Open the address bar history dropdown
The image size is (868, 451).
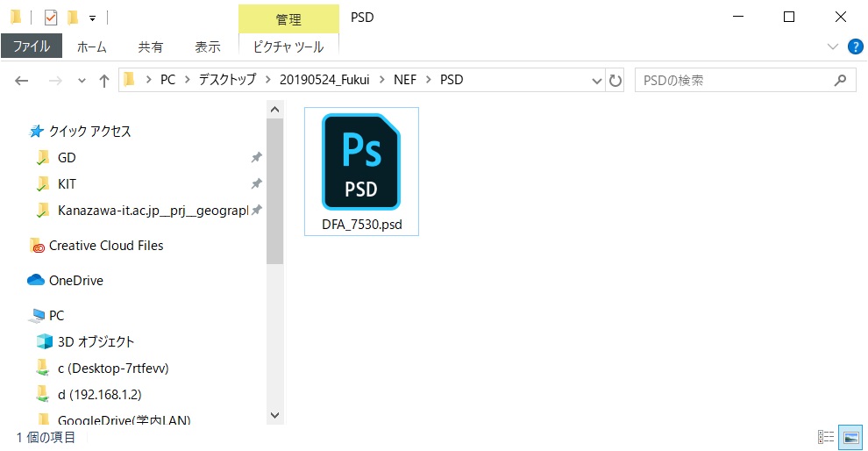click(x=595, y=80)
